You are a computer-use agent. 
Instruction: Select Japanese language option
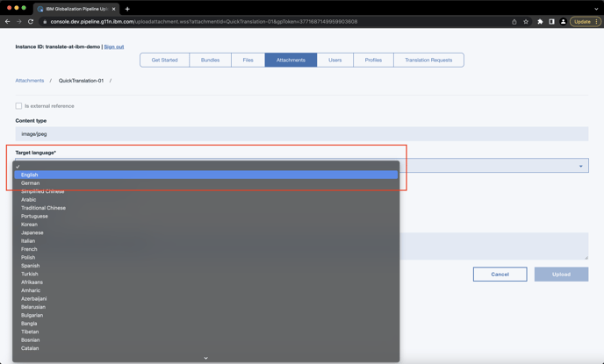pos(206,232)
